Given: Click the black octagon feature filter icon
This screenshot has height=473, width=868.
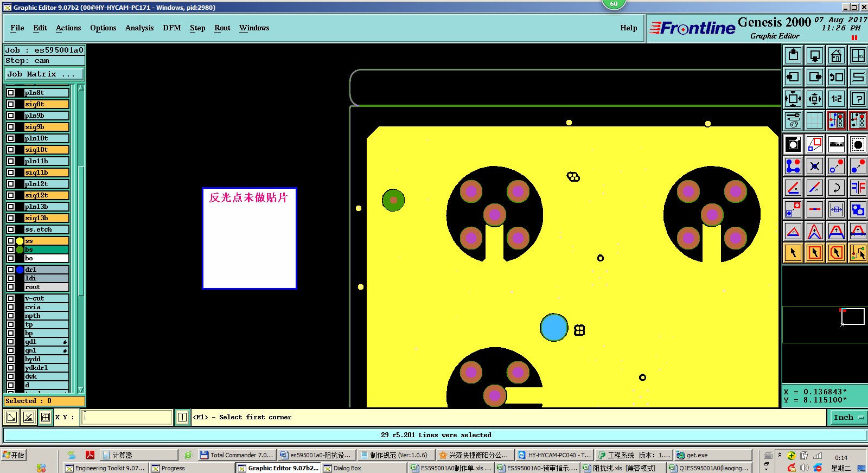Looking at the screenshot, I should pyautogui.click(x=858, y=144).
